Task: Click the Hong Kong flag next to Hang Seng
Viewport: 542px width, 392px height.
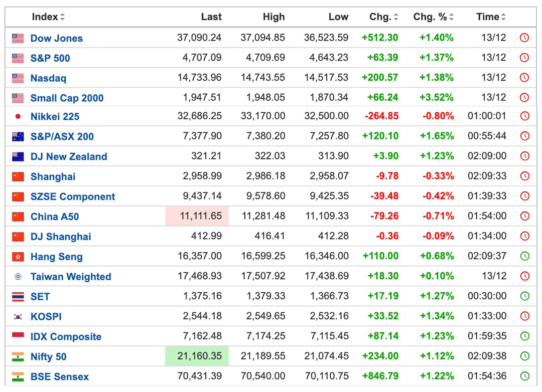Action: [x=18, y=257]
